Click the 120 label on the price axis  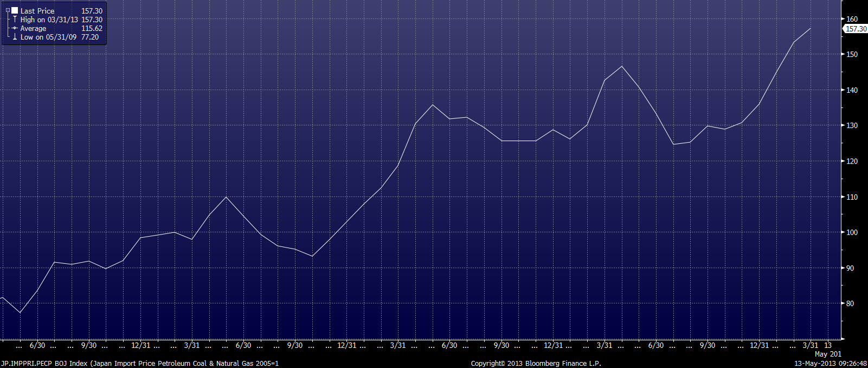click(x=852, y=161)
